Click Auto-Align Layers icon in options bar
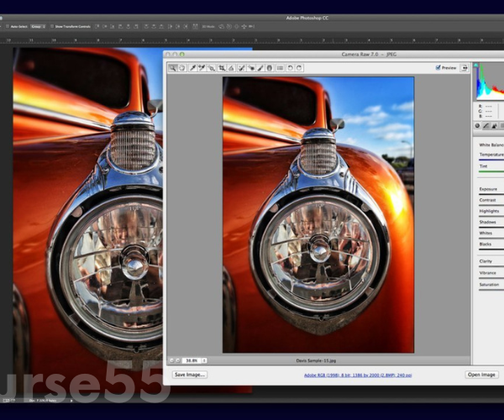This screenshot has width=504, height=420. tap(195, 26)
